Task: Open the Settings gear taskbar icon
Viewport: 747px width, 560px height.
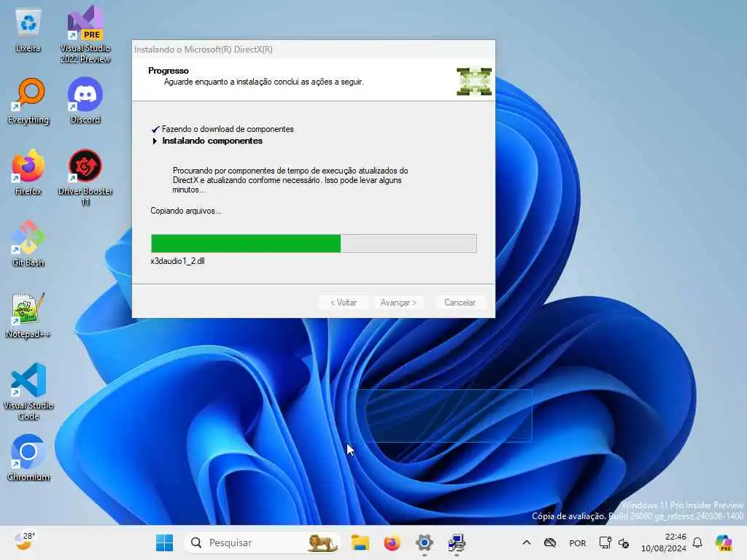Action: point(424,542)
